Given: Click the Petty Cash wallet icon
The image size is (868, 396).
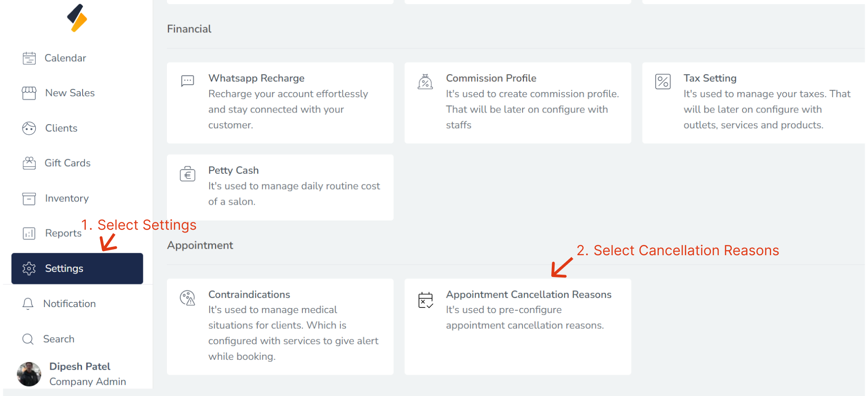Looking at the screenshot, I should point(188,174).
